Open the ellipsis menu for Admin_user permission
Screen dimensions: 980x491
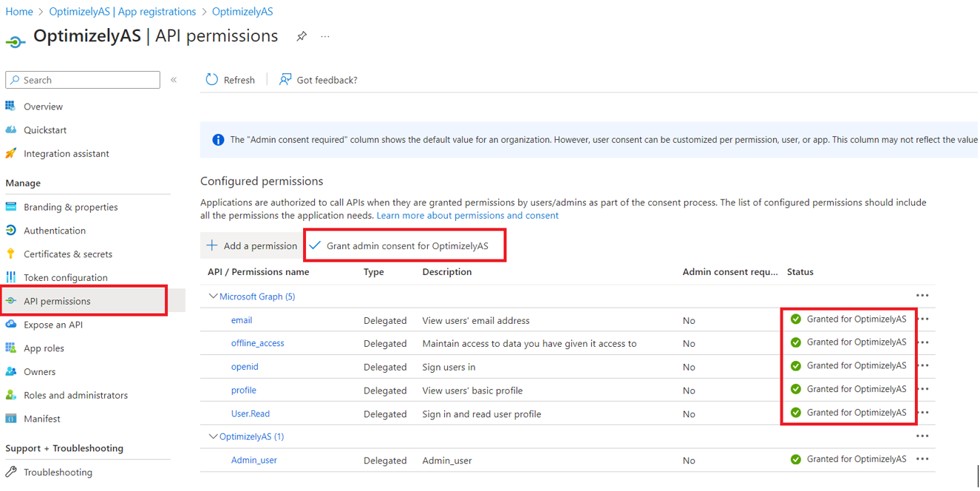pyautogui.click(x=922, y=459)
